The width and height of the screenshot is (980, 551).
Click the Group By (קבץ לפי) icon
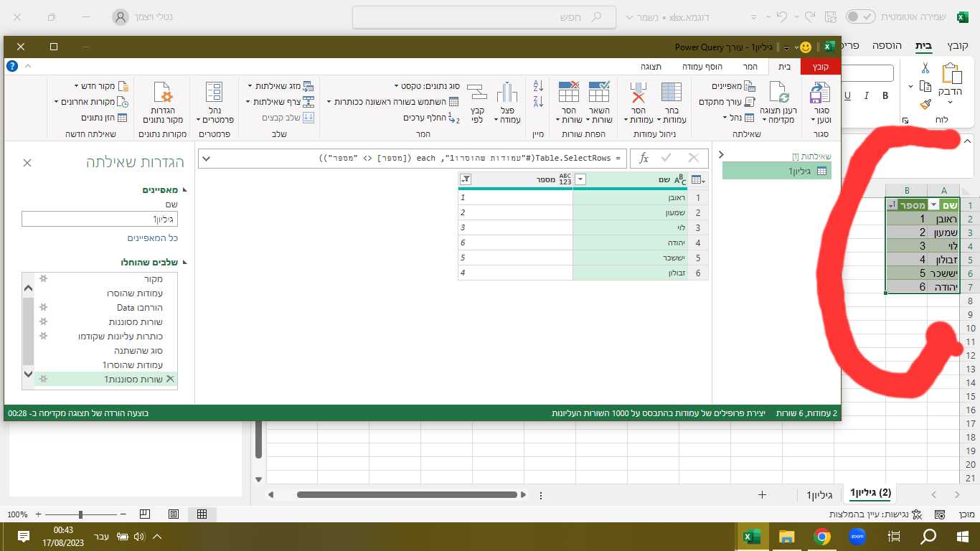[477, 93]
